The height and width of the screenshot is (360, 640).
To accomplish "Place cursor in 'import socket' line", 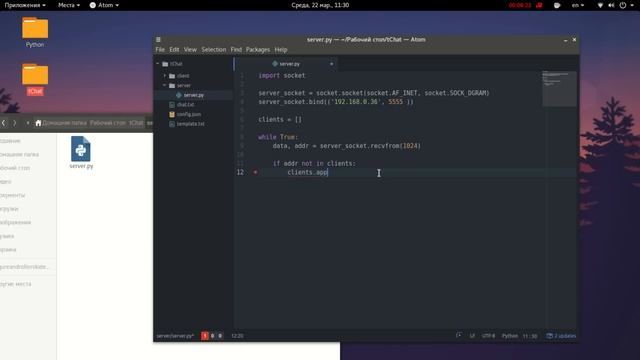I will [282, 76].
